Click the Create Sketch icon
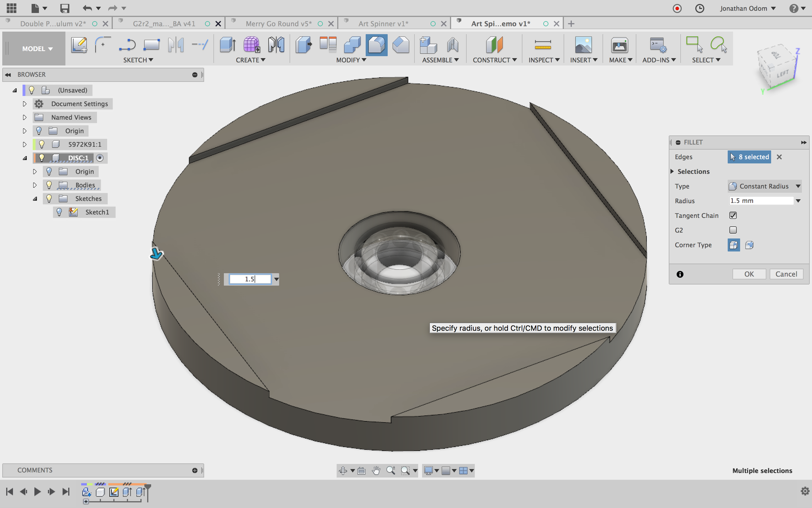 pos(79,45)
